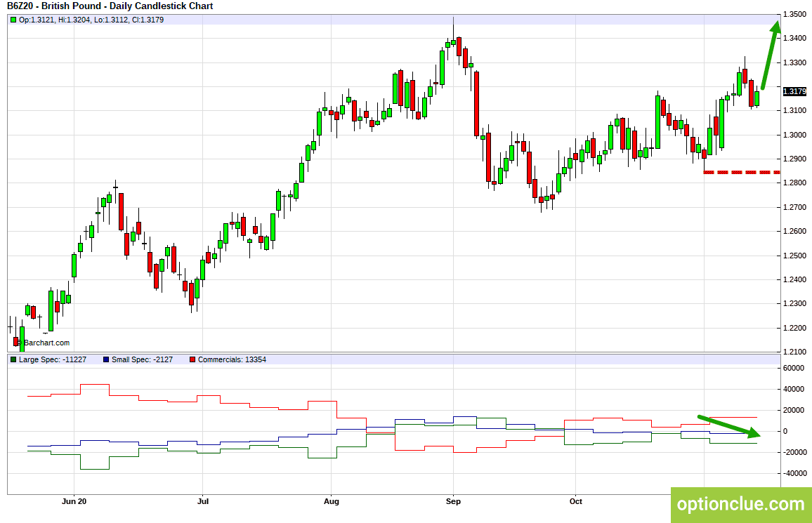Viewport: 812px width, 523px height.
Task: Click the 1.3179 current price label
Action: point(794,91)
